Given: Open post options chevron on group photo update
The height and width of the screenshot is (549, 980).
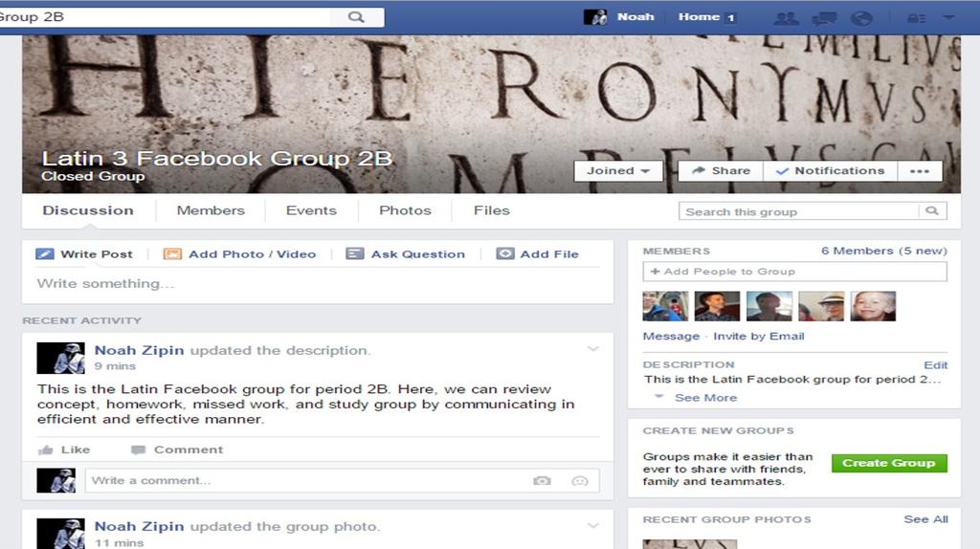Looking at the screenshot, I should point(593,525).
